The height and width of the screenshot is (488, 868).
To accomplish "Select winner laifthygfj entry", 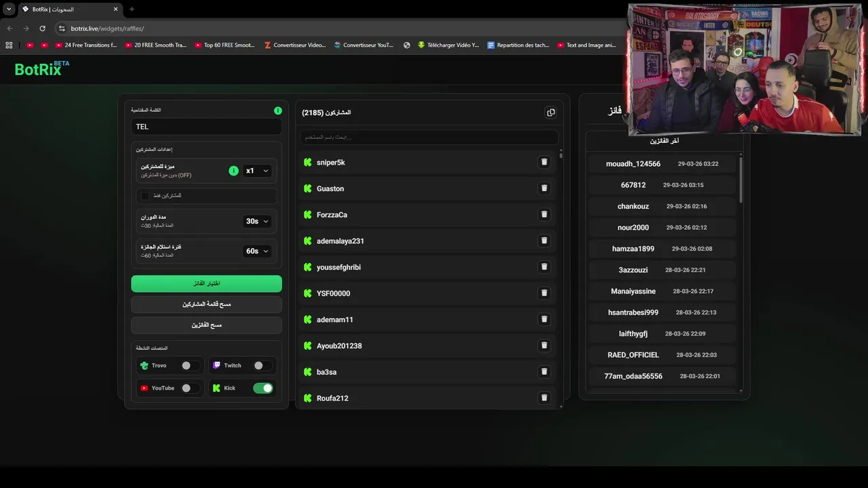I will coord(662,333).
